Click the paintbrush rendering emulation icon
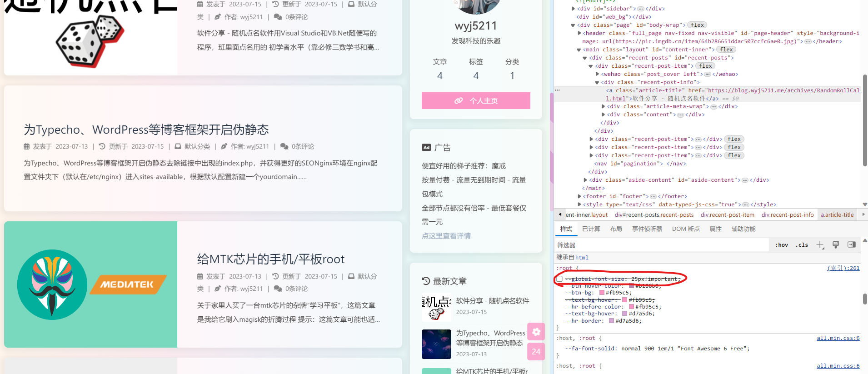 pos(836,245)
